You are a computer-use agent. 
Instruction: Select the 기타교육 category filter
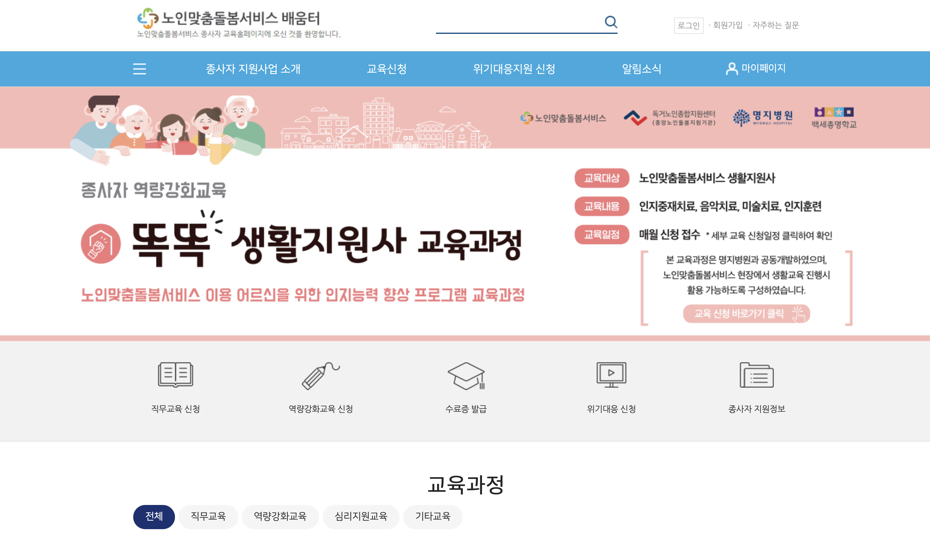click(433, 517)
